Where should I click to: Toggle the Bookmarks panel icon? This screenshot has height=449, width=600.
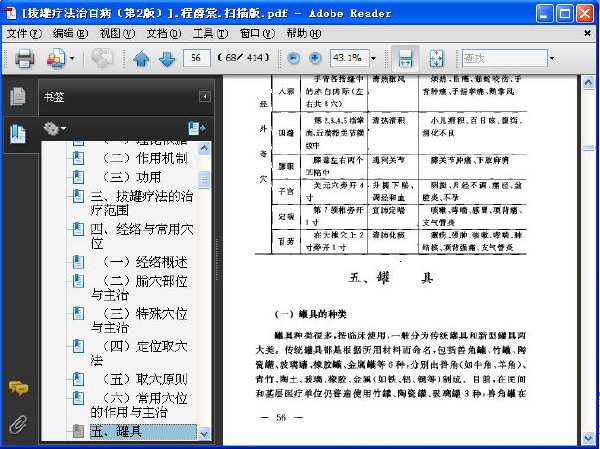point(18,134)
